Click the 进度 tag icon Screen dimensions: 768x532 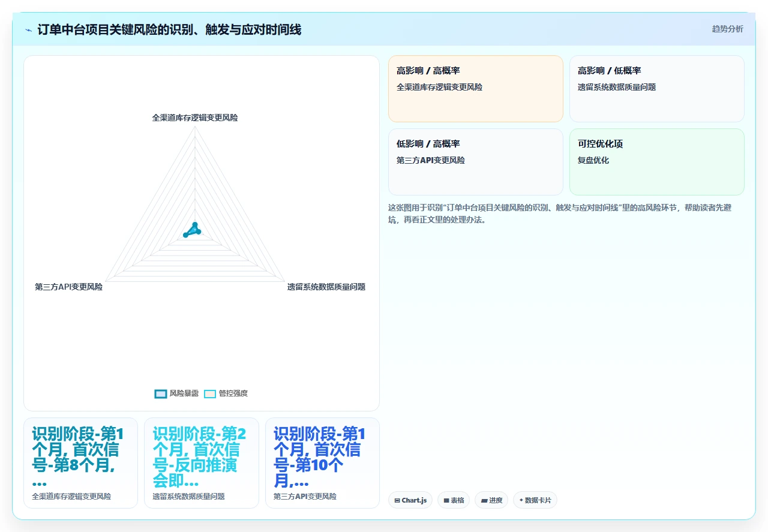pyautogui.click(x=484, y=500)
